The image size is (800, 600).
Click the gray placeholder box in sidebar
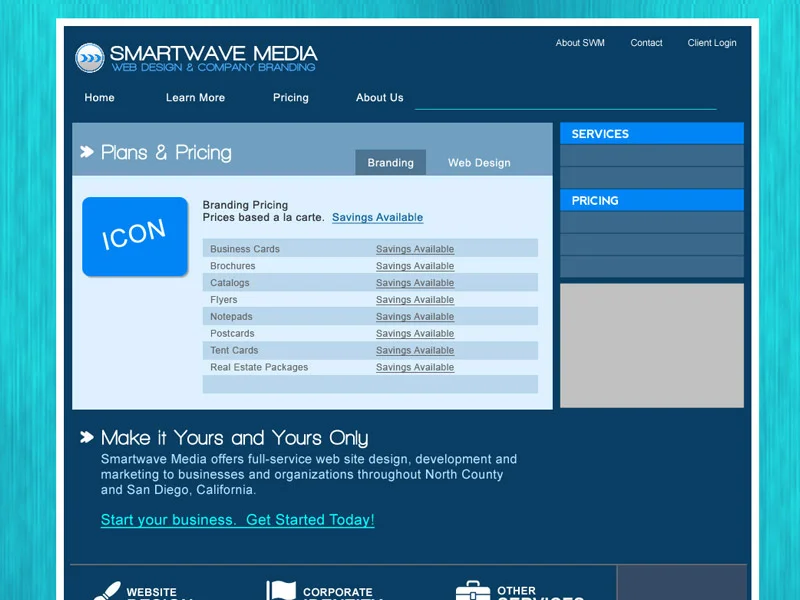(652, 345)
